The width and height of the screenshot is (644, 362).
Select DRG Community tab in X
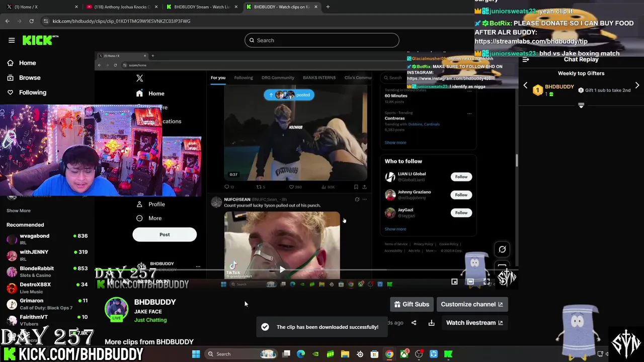278,77
